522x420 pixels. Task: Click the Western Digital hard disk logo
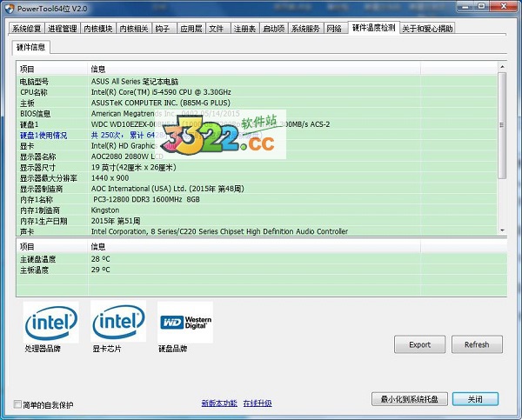185,322
